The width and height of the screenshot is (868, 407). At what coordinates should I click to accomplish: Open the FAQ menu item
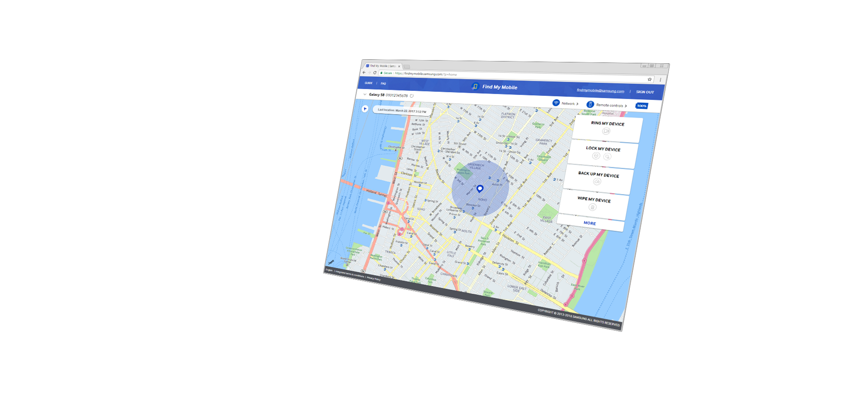click(x=383, y=84)
